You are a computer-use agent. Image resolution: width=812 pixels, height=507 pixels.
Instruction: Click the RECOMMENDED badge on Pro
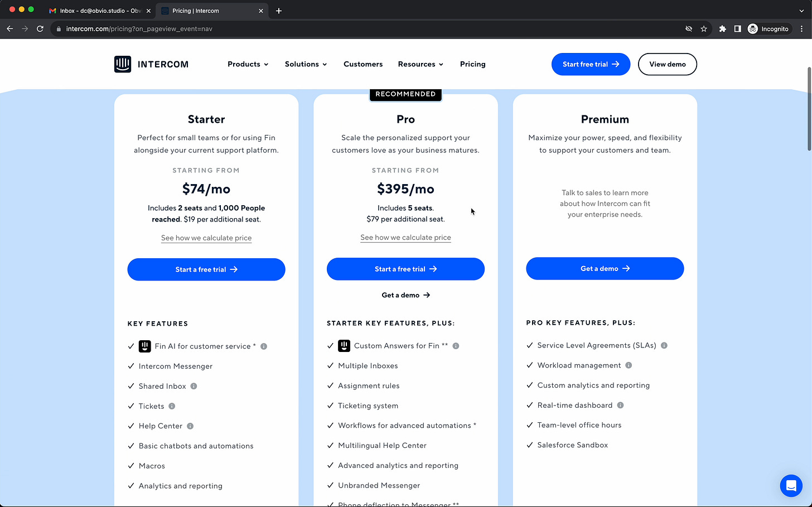405,94
